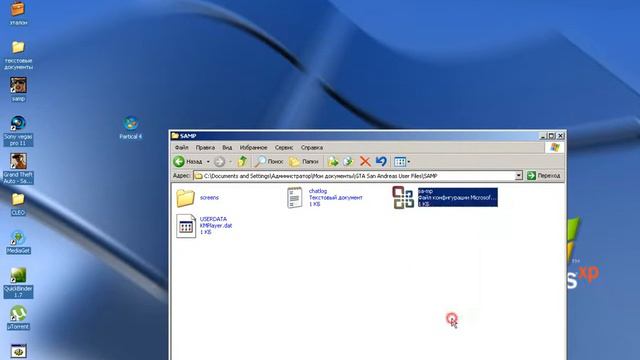This screenshot has width=640, height=360.
Task: Open the Назад history dropdown arrow
Action: point(208,162)
